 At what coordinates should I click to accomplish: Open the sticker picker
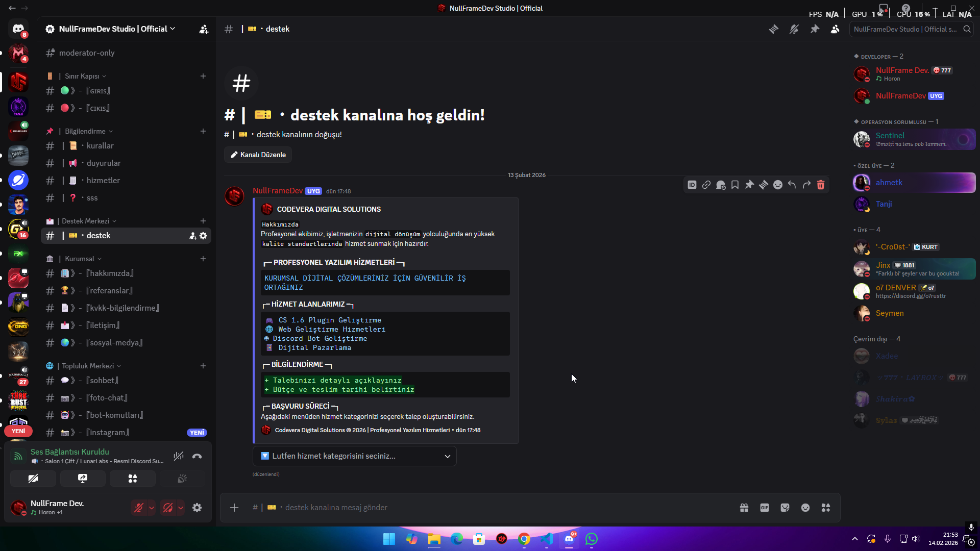pos(785,508)
